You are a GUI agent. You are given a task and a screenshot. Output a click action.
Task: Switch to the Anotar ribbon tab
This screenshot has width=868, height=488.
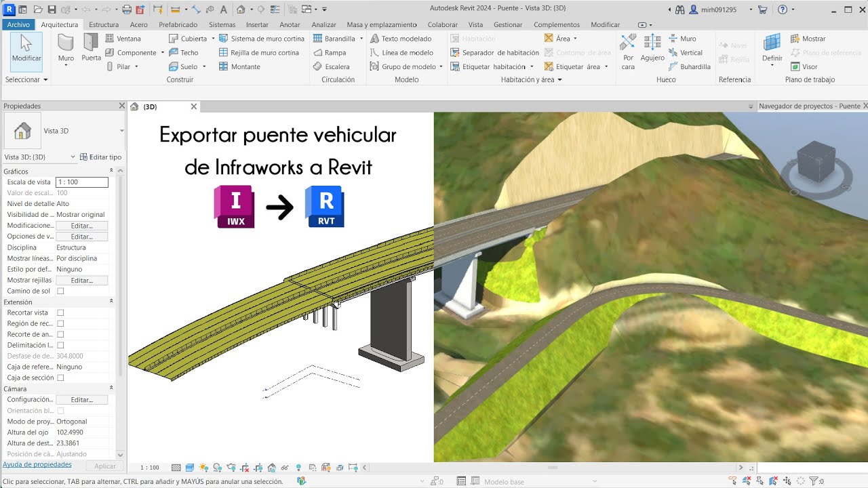290,24
